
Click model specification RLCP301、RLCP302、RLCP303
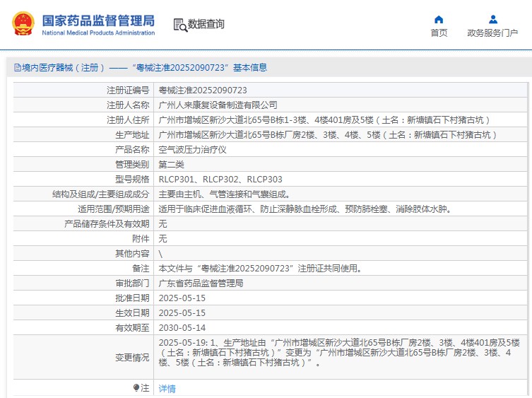tap(220, 179)
